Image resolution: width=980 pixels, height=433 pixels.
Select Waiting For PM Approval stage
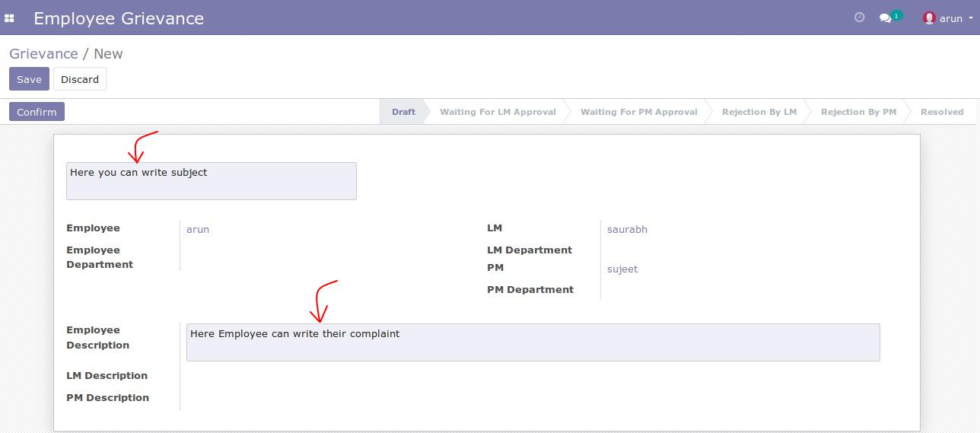pyautogui.click(x=639, y=112)
